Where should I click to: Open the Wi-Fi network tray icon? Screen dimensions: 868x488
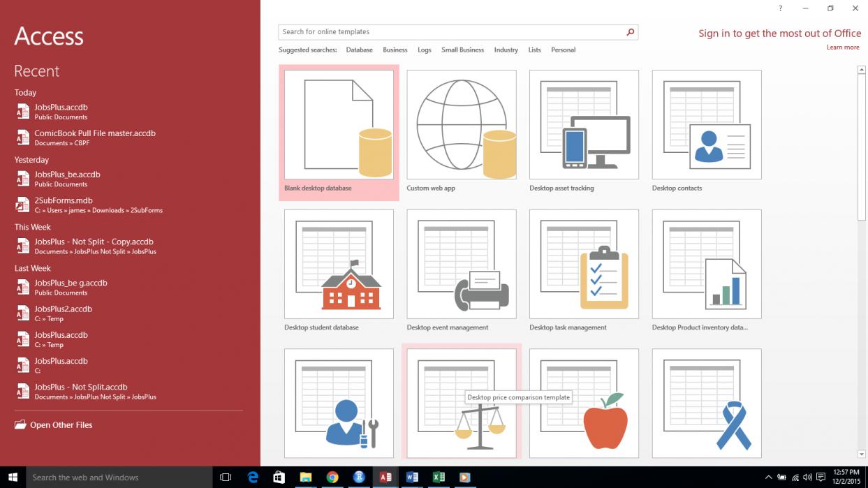pos(795,478)
